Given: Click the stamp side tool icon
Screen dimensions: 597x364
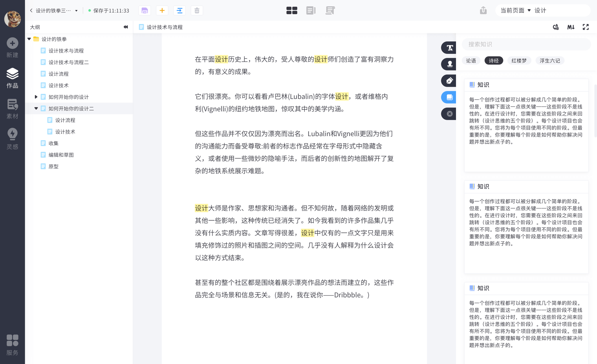Looking at the screenshot, I should pyautogui.click(x=449, y=64).
